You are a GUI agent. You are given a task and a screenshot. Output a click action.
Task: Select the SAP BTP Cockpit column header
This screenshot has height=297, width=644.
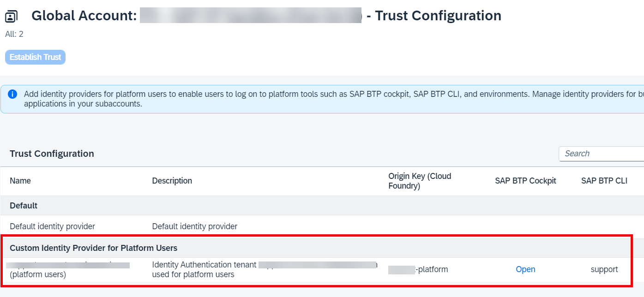tap(525, 181)
